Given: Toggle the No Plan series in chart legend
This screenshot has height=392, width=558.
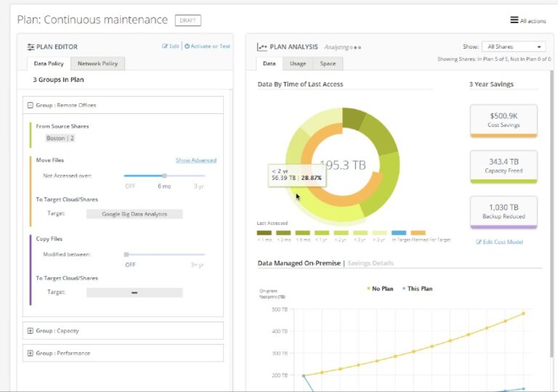Looking at the screenshot, I should 381,289.
